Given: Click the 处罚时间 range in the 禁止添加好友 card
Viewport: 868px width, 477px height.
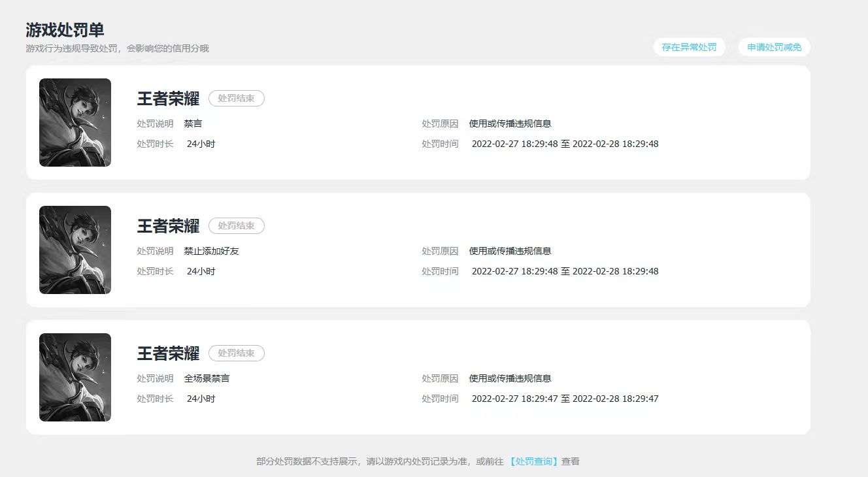Looking at the screenshot, I should 565,271.
